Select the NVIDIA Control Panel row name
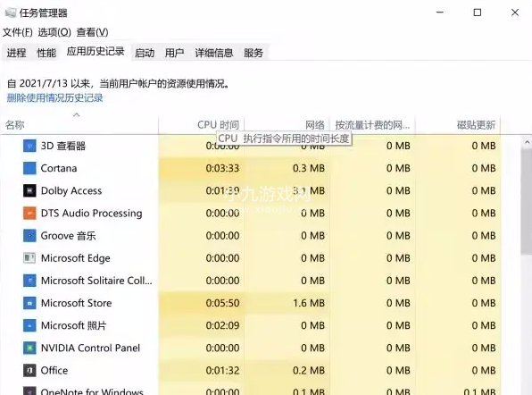 coord(90,348)
